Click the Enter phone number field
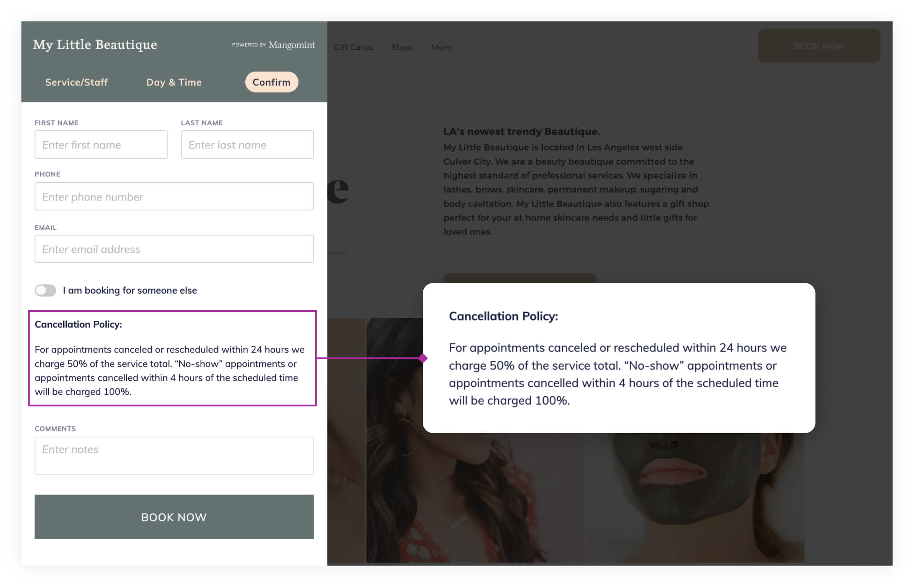The image size is (914, 588). point(174,197)
